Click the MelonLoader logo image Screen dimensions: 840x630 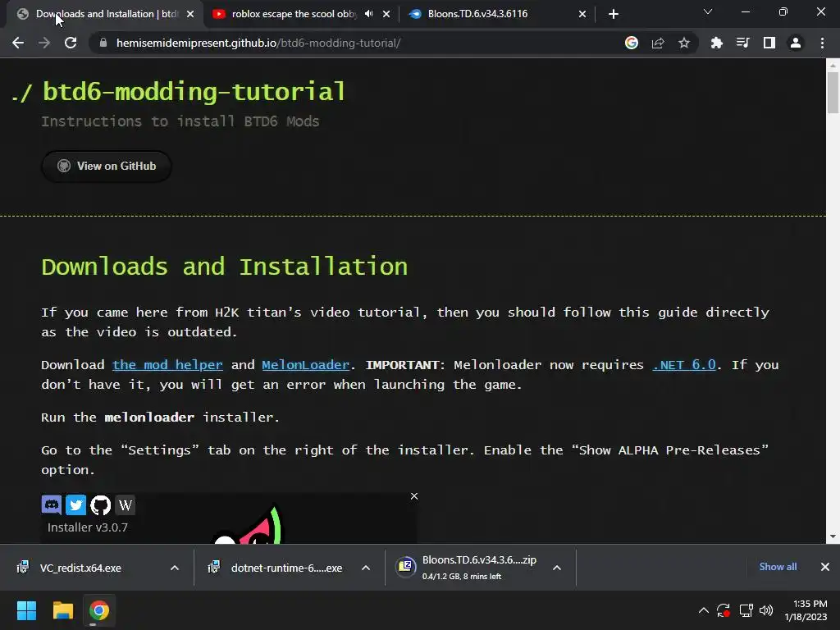pyautogui.click(x=248, y=526)
